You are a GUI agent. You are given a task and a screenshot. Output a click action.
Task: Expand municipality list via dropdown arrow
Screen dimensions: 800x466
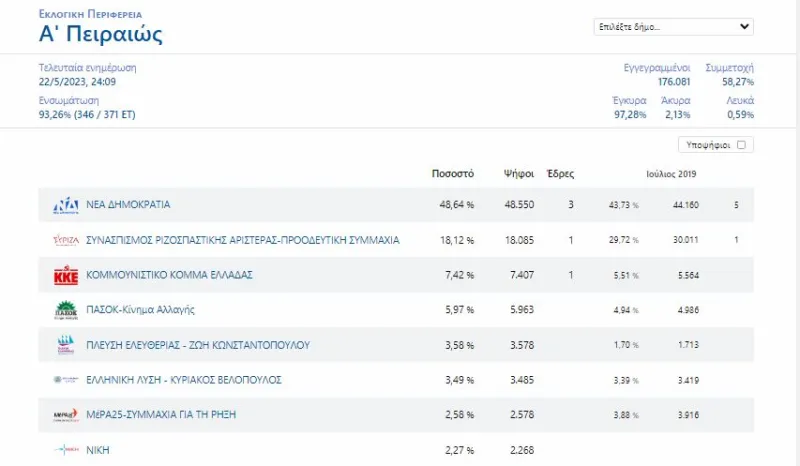point(744,27)
